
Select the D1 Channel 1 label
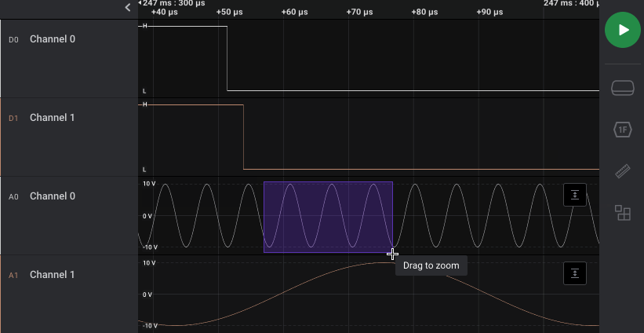point(53,118)
